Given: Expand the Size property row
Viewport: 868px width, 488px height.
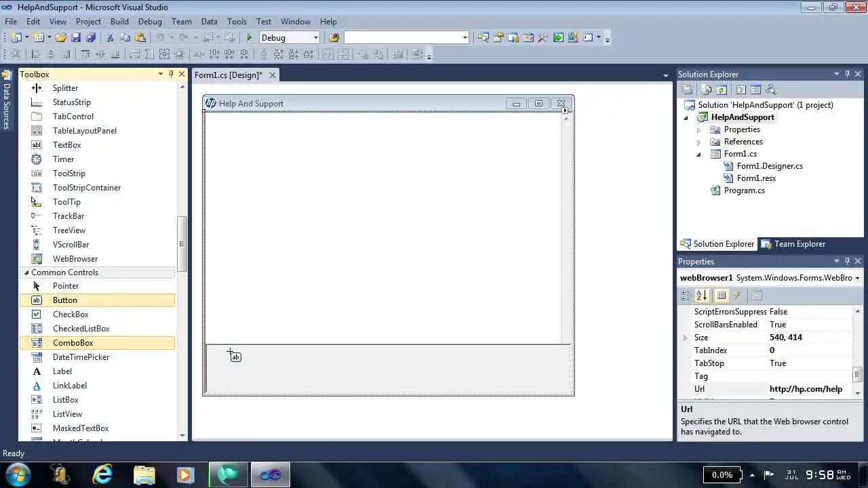Looking at the screenshot, I should [x=685, y=338].
